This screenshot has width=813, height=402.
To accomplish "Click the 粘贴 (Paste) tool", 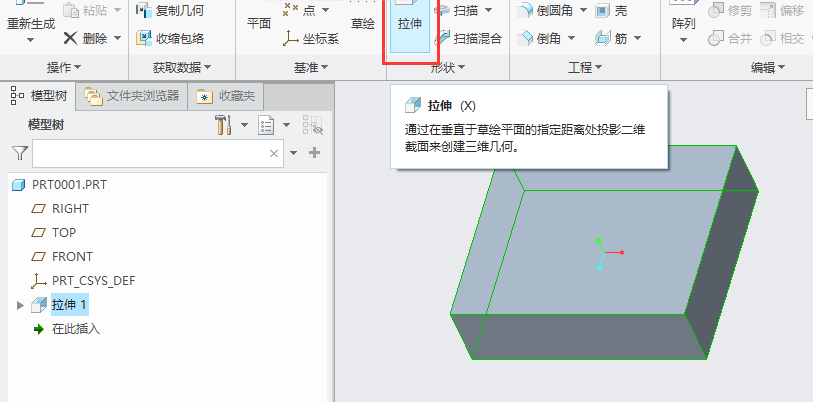I will click(x=85, y=10).
